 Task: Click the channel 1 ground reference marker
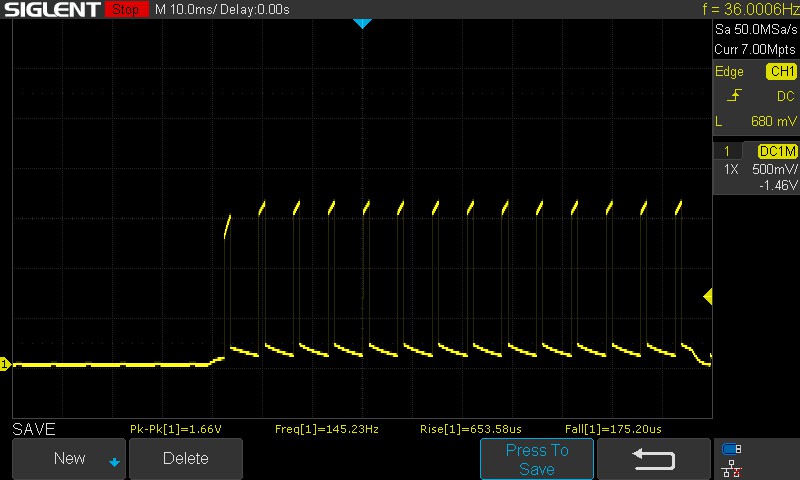(5, 365)
